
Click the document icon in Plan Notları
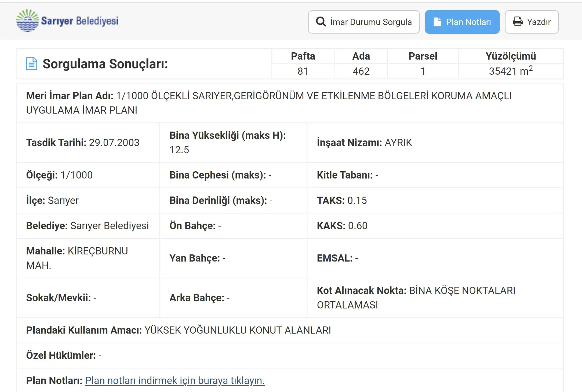click(x=437, y=22)
